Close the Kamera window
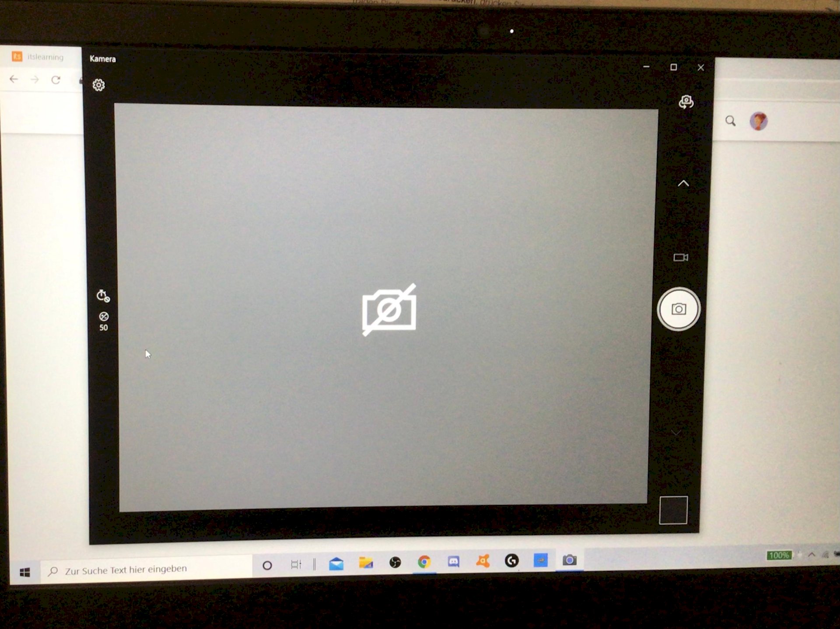 point(701,67)
